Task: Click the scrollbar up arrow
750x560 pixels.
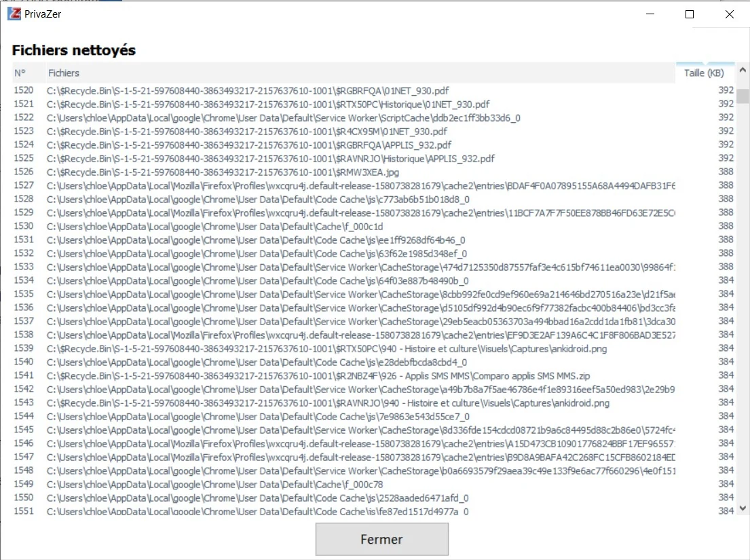Action: click(x=743, y=70)
